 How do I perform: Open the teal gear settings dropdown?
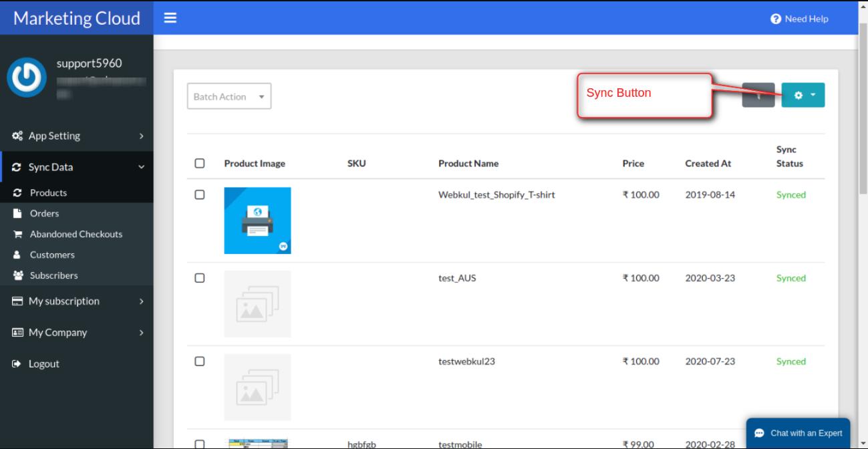click(x=803, y=95)
